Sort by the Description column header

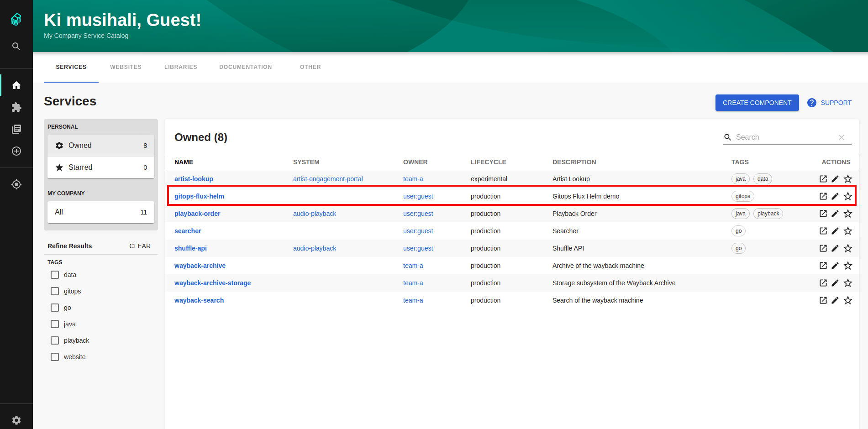[x=574, y=162]
